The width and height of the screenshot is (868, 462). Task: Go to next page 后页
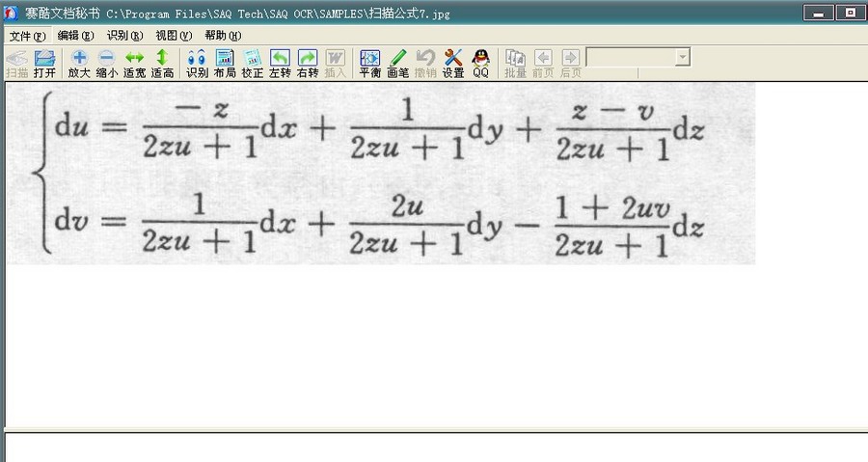click(x=571, y=64)
